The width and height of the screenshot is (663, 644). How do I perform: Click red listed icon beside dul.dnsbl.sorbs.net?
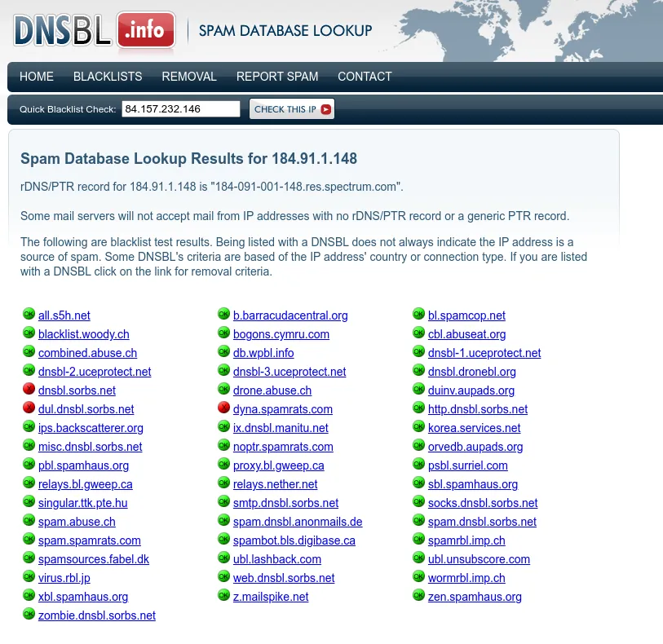[x=29, y=408]
